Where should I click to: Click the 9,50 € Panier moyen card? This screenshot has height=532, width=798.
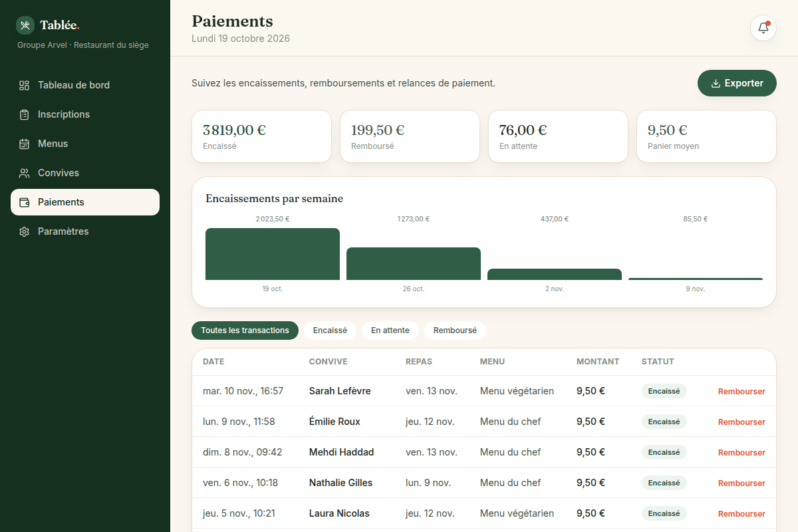(x=706, y=136)
